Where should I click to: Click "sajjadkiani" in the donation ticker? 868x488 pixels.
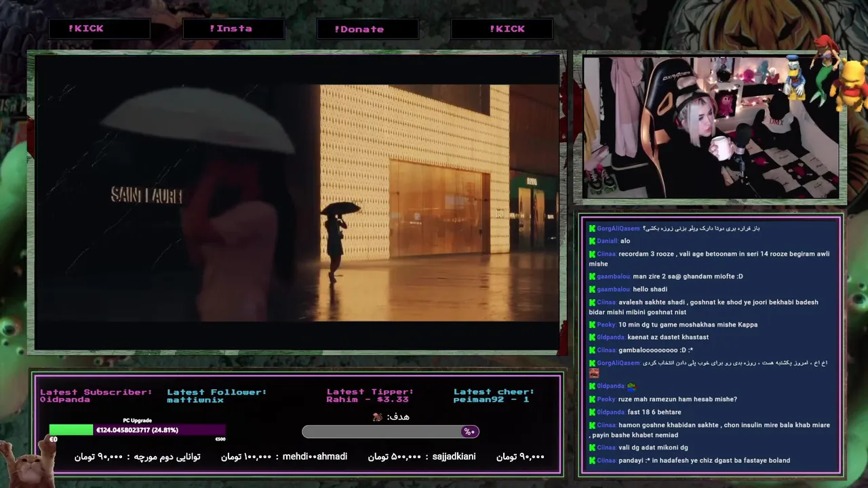454,457
